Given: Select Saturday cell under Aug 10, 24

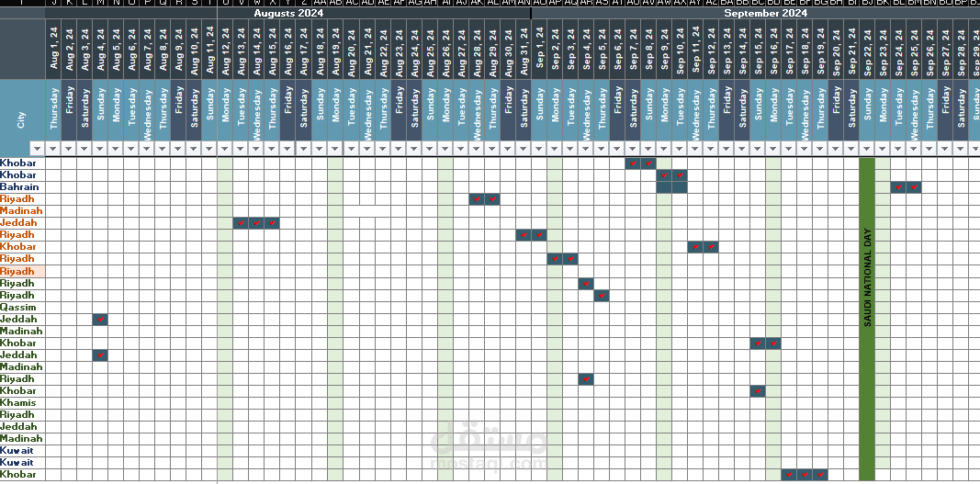Looking at the screenshot, I should point(195,111).
